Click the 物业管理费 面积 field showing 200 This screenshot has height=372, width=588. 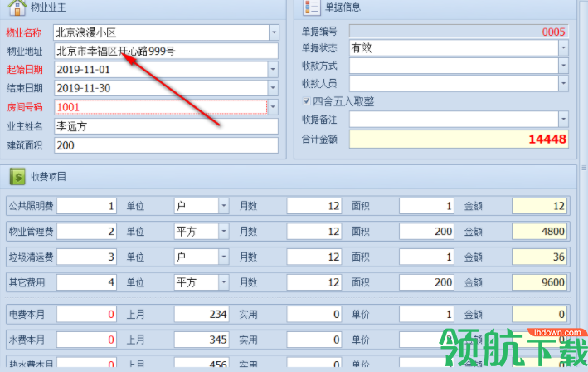pos(427,231)
